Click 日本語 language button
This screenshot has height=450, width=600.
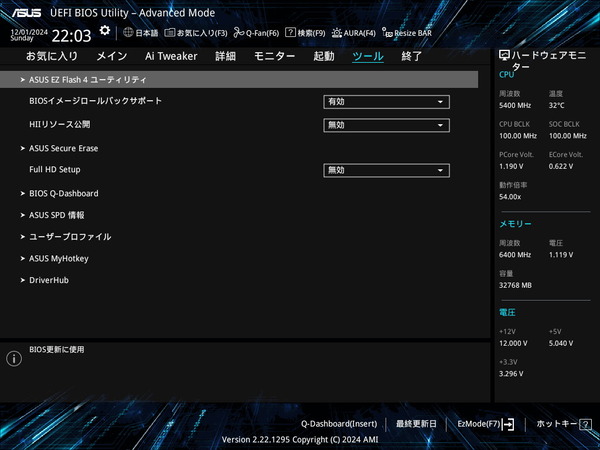(147, 33)
